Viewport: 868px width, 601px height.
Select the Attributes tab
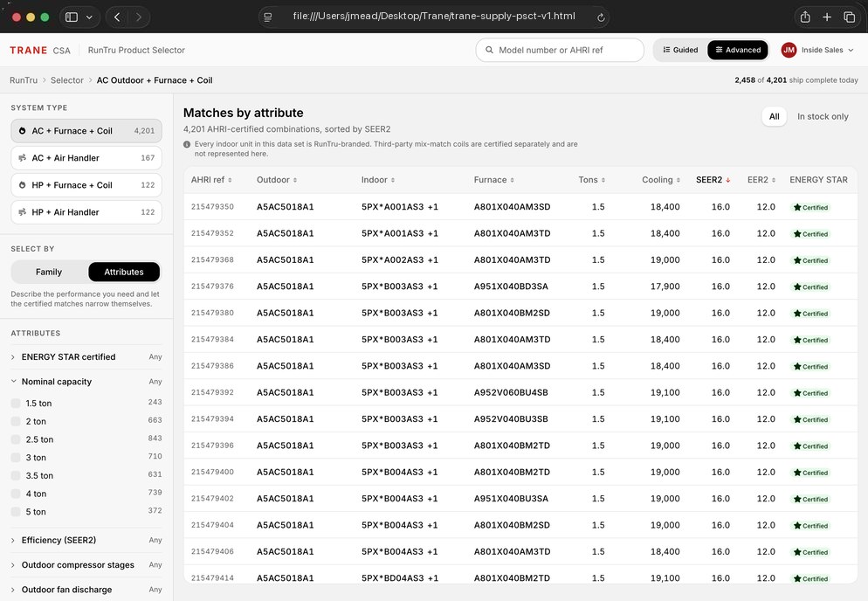(x=124, y=272)
